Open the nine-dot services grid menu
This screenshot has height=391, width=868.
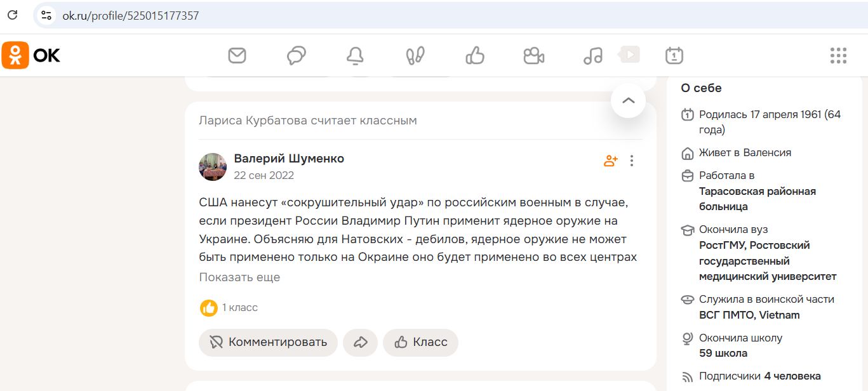coord(838,56)
